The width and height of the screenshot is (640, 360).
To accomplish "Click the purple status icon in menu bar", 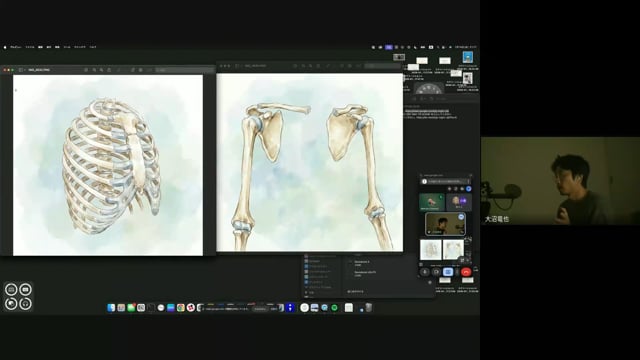I will (389, 47).
